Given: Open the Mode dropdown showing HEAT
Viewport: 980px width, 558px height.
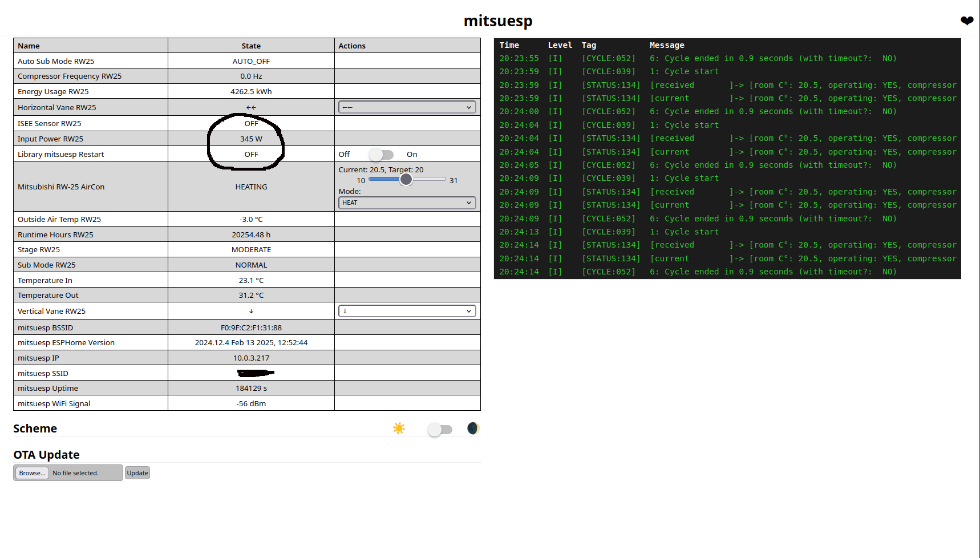Looking at the screenshot, I should click(x=407, y=203).
